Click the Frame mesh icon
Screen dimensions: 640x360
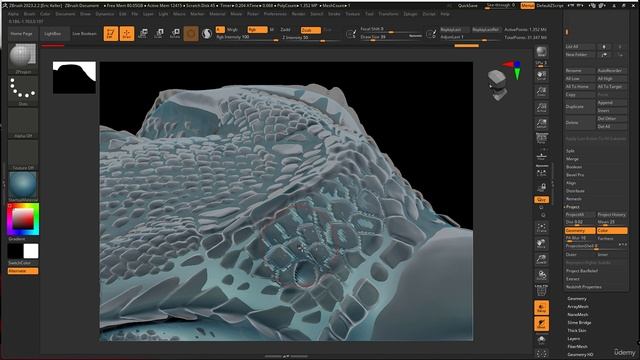pos(542,228)
